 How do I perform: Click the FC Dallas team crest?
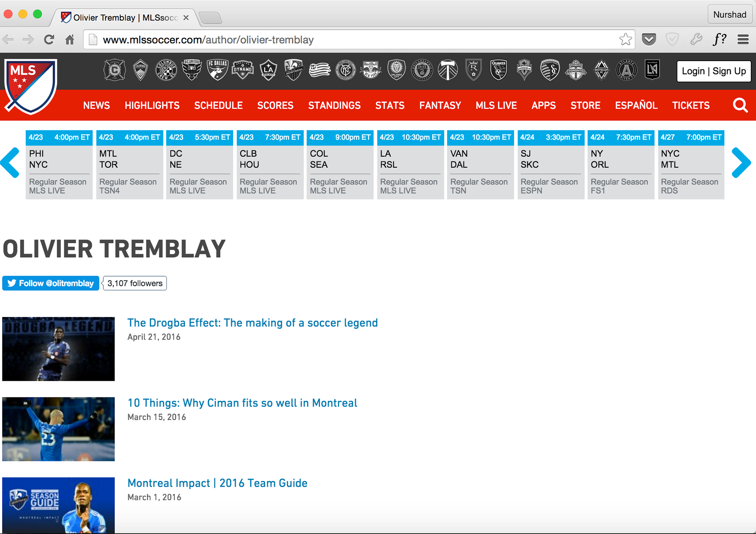click(x=217, y=70)
